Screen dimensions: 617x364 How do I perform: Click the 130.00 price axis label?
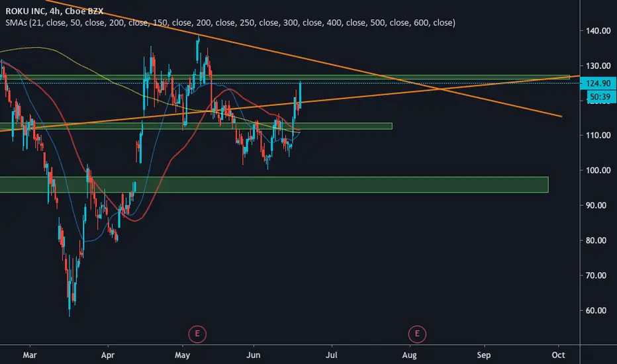click(598, 66)
